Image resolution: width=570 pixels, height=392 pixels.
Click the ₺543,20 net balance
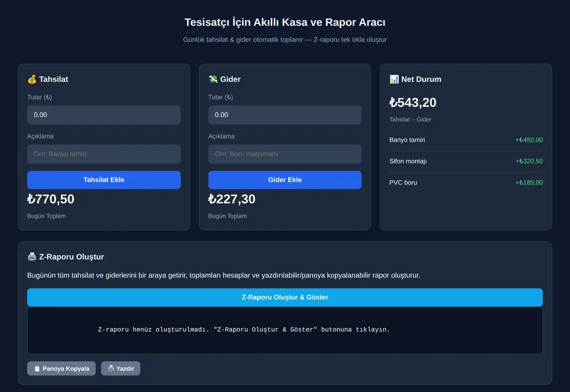pyautogui.click(x=413, y=103)
